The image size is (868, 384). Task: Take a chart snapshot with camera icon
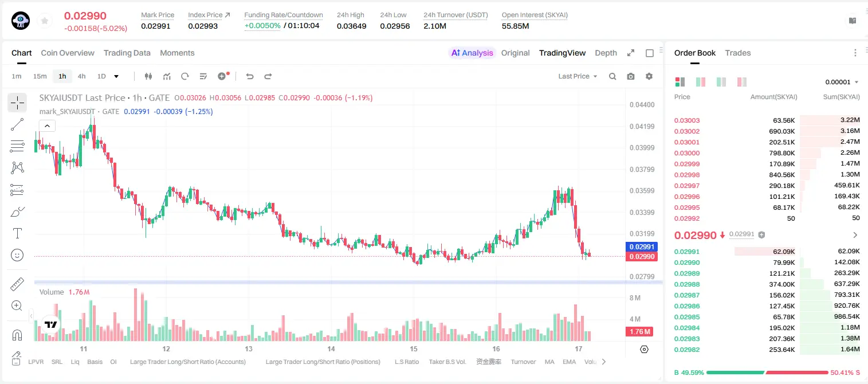pyautogui.click(x=631, y=76)
